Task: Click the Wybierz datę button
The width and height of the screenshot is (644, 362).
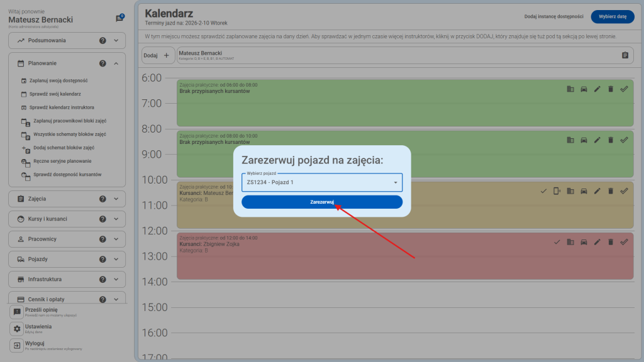Action: (613, 17)
